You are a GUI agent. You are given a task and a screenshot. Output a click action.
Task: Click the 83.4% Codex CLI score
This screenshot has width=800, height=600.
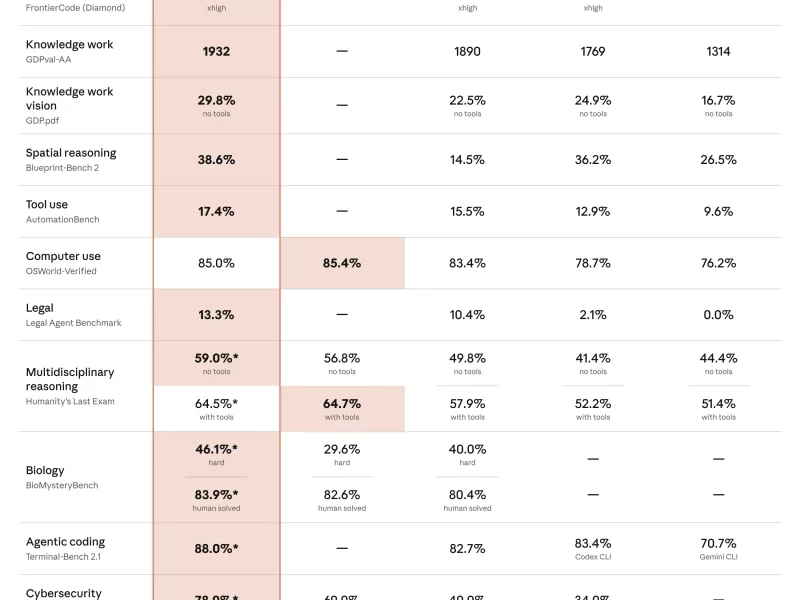pos(593,548)
